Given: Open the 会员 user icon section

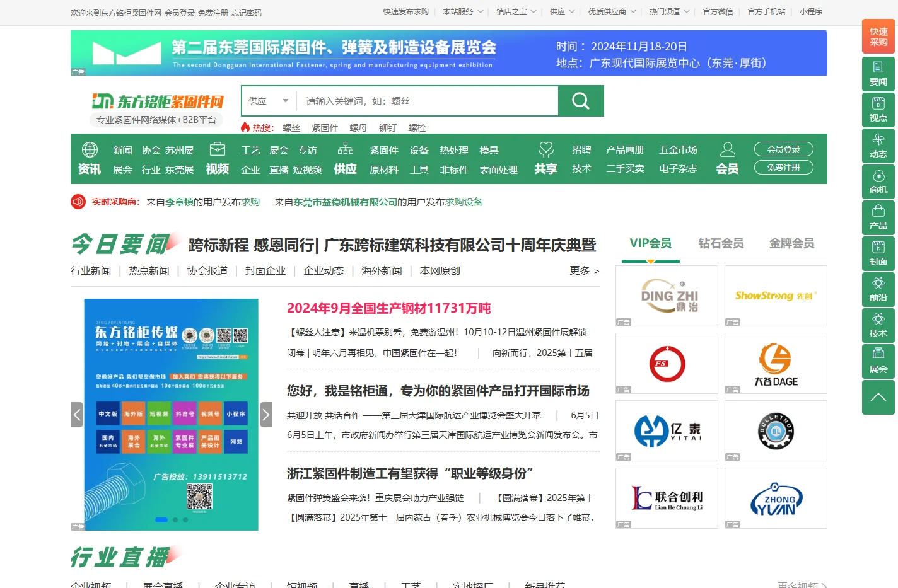Looking at the screenshot, I should 727,159.
